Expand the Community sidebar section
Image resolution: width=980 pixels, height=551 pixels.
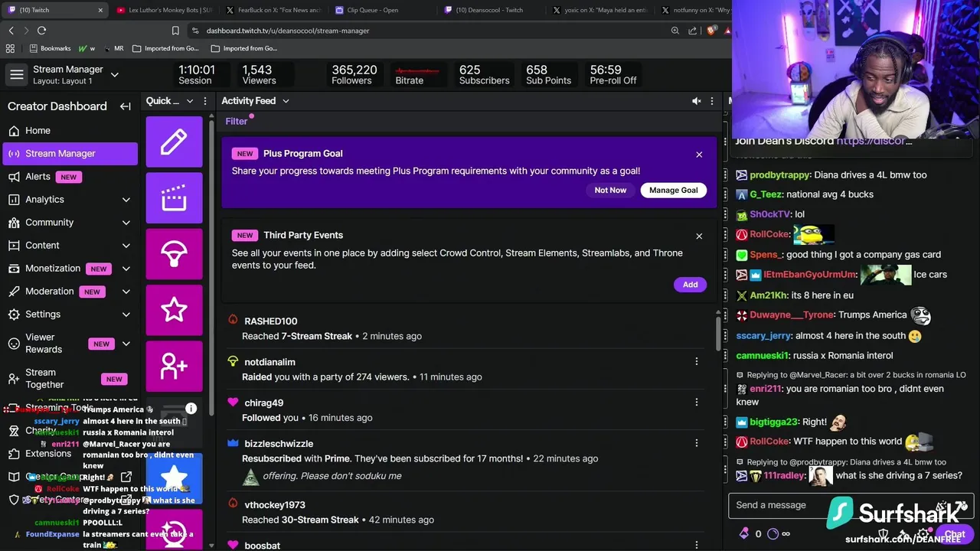click(x=126, y=223)
